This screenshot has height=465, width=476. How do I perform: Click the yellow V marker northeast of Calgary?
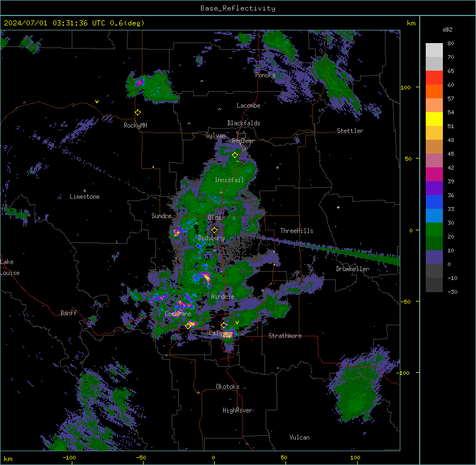click(x=237, y=323)
